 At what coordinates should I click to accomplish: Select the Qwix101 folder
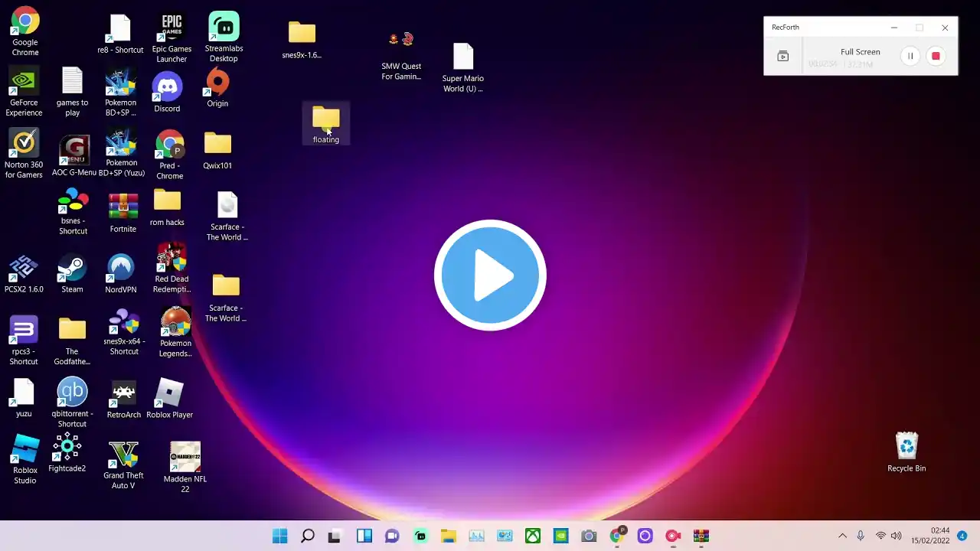(x=217, y=151)
